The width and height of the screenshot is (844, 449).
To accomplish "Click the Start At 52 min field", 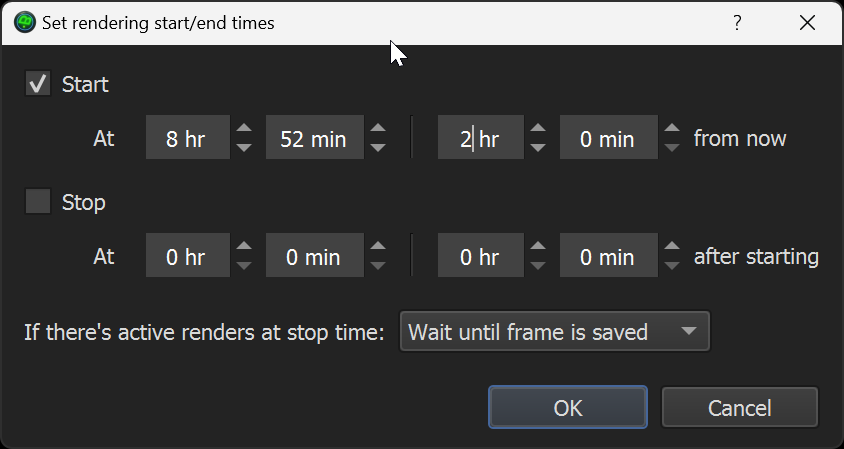I will click(315, 137).
